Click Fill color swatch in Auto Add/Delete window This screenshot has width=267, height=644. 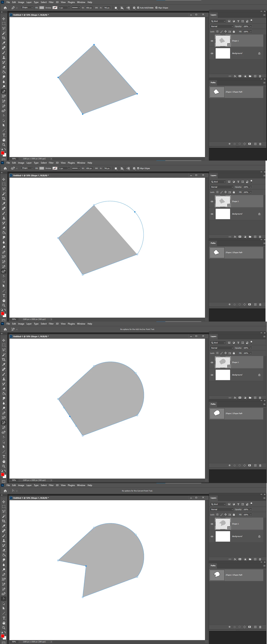(42, 8)
